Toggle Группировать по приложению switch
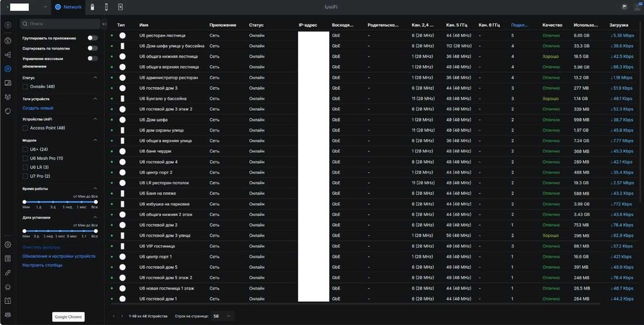644x325 pixels. click(93, 38)
